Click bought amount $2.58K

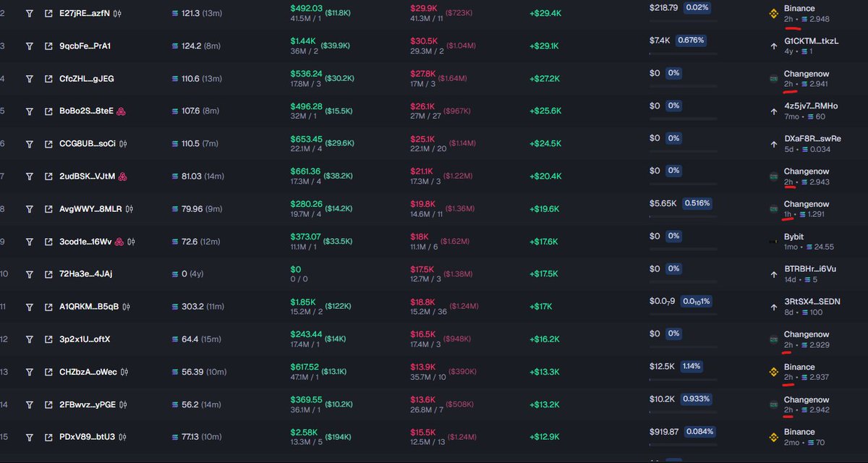304,432
